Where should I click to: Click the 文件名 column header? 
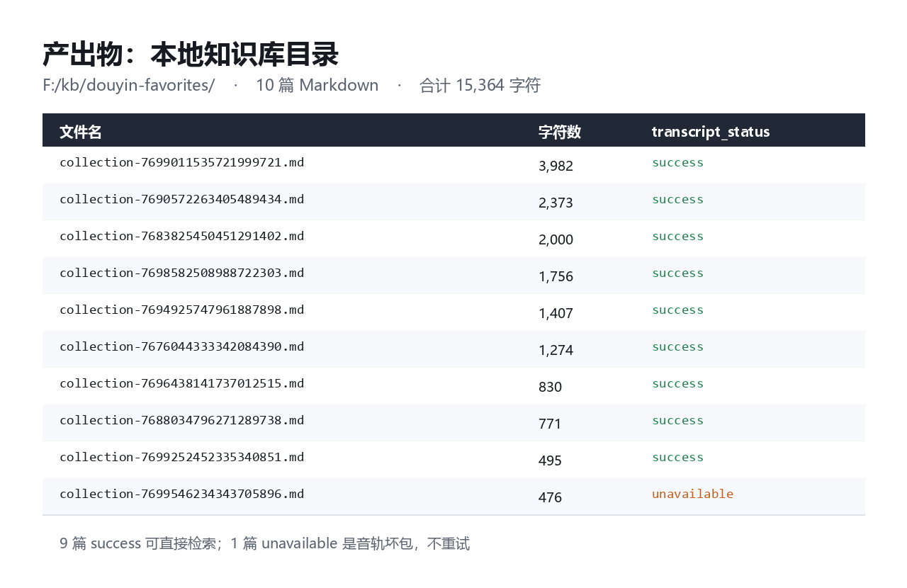click(81, 132)
